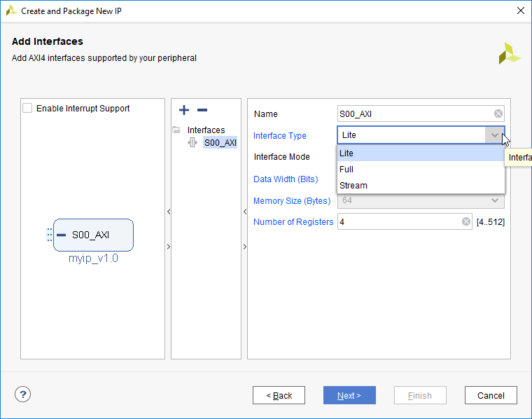Choose Full from interface type list

tap(346, 169)
